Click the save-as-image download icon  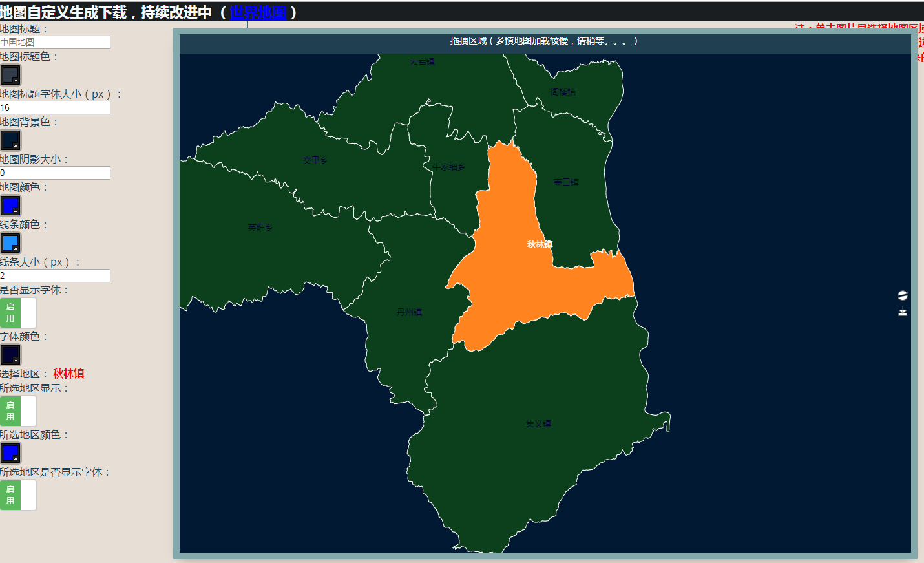click(x=903, y=312)
